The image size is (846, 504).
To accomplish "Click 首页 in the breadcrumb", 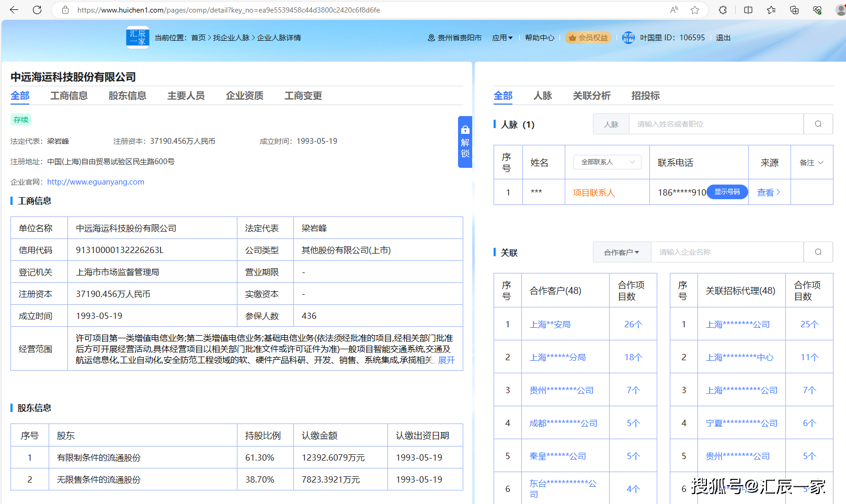I will point(198,38).
